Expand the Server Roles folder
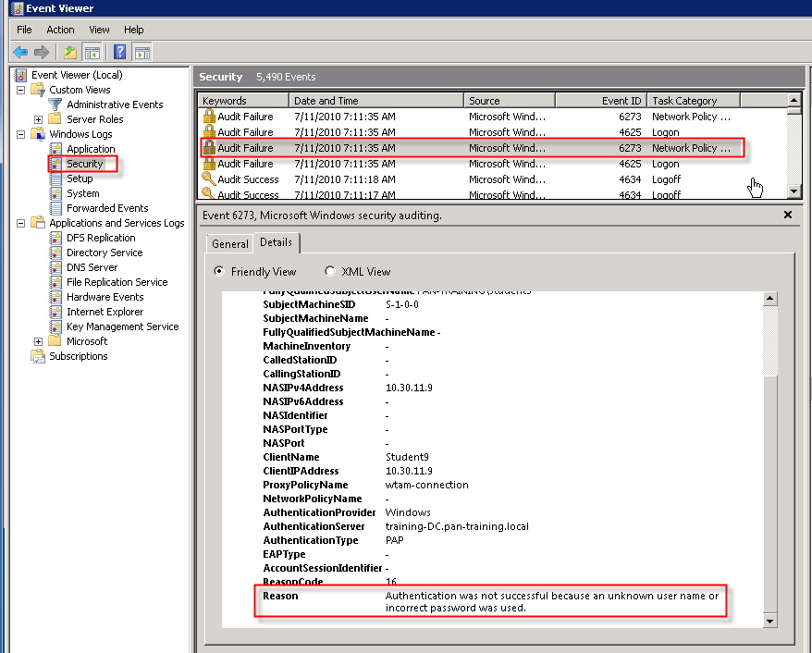 (39, 119)
